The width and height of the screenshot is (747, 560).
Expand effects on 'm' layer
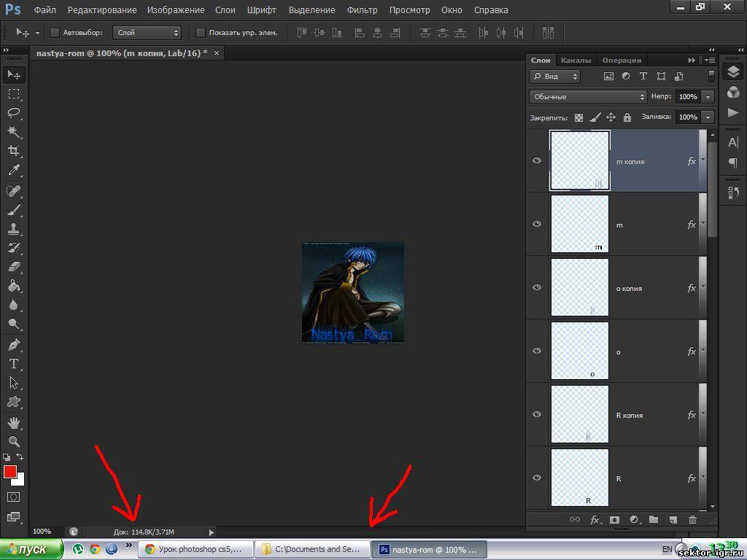click(x=703, y=225)
